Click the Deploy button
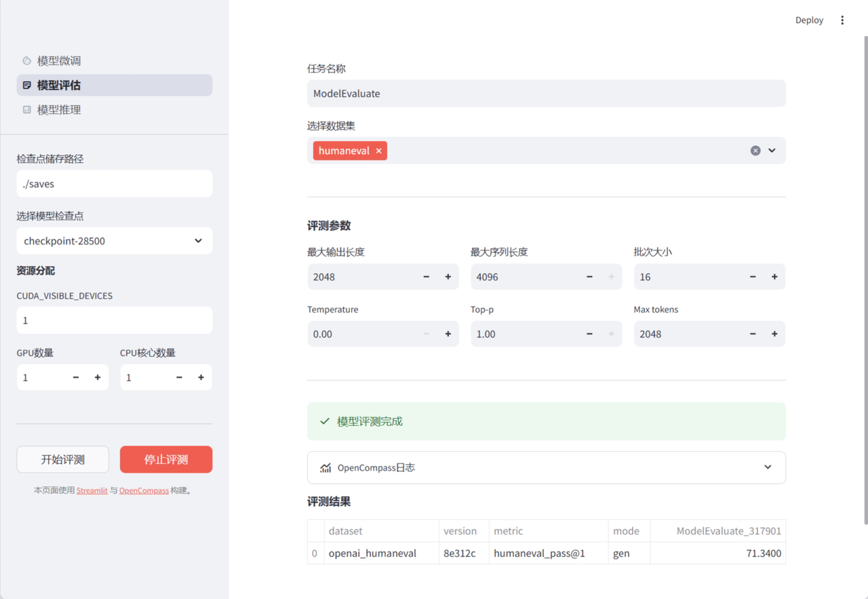868x599 pixels. [x=809, y=20]
